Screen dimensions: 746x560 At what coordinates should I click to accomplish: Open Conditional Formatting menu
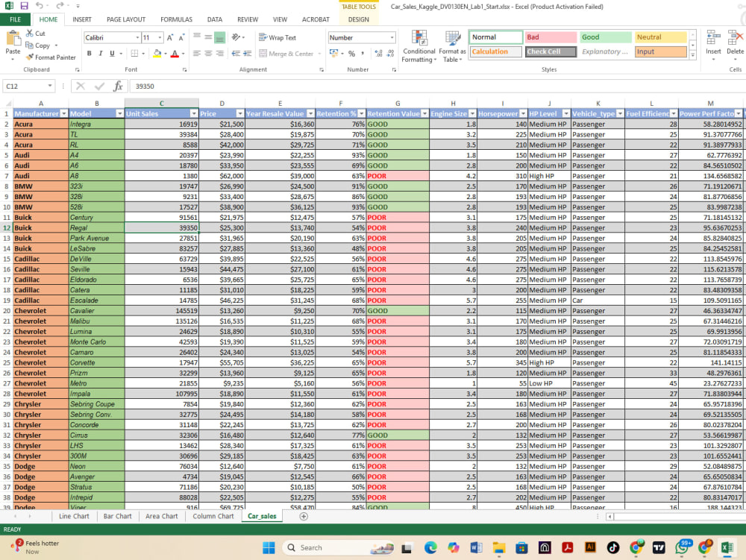(x=419, y=46)
